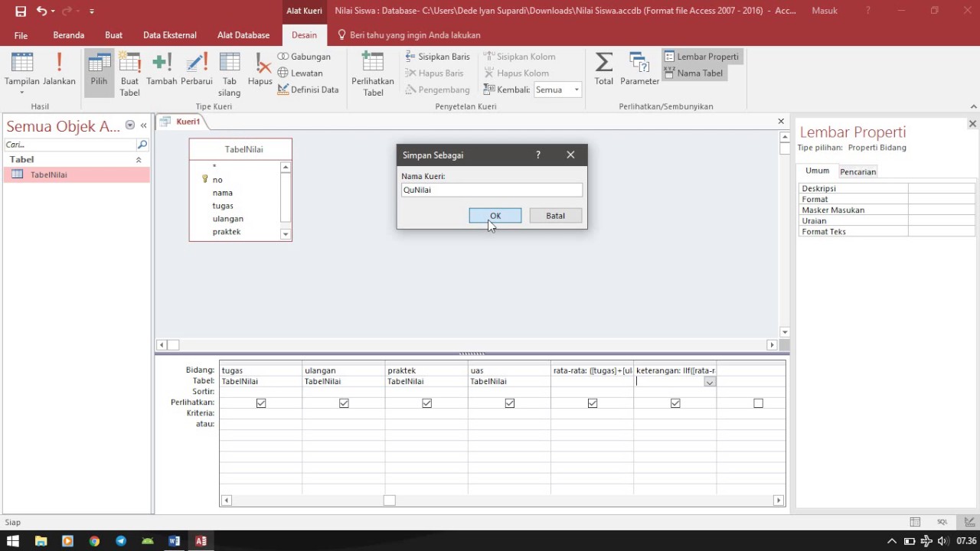Select TabelNilai in the navigation pane

click(x=77, y=174)
